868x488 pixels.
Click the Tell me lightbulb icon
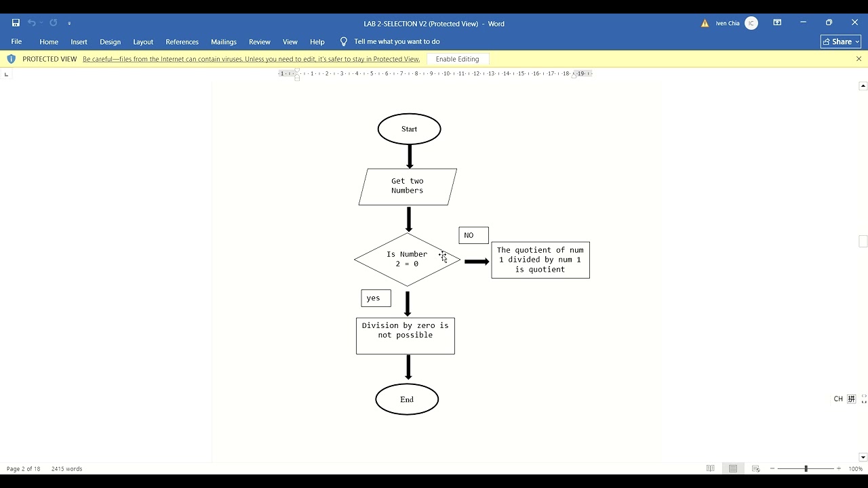[x=344, y=42]
